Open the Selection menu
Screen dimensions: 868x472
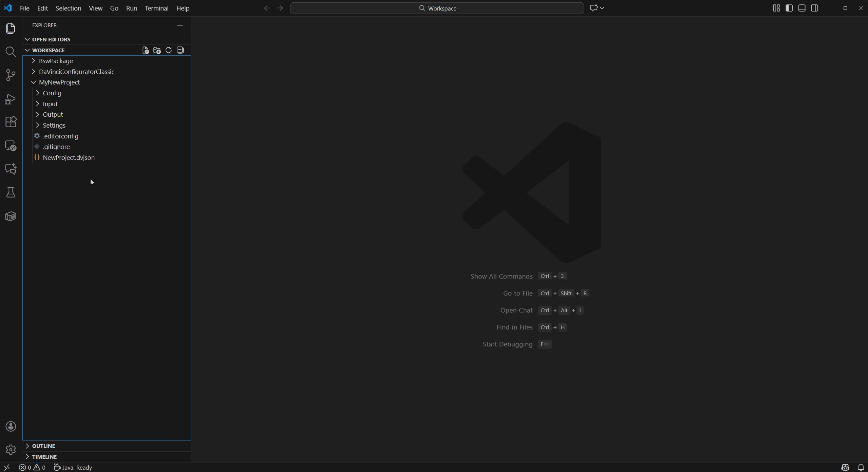tap(68, 8)
